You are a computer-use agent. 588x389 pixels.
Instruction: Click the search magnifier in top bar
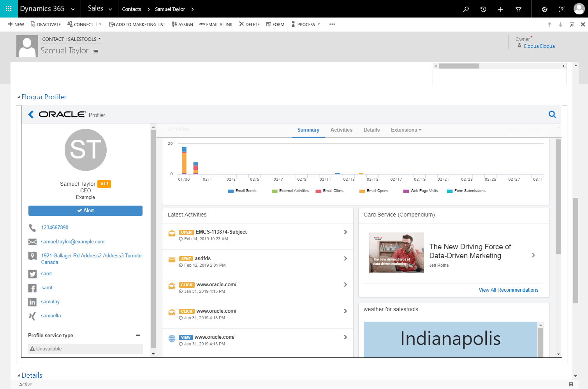click(x=466, y=9)
